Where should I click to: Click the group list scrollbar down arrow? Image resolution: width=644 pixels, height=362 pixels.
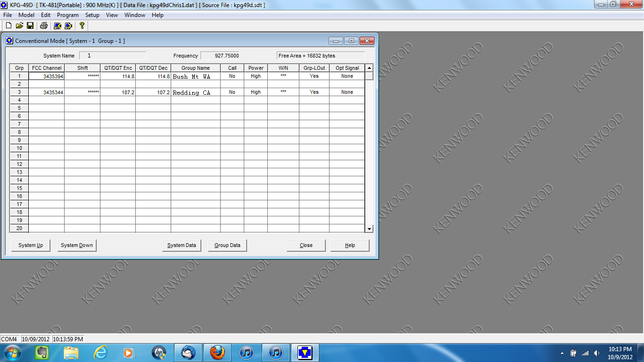(x=369, y=229)
